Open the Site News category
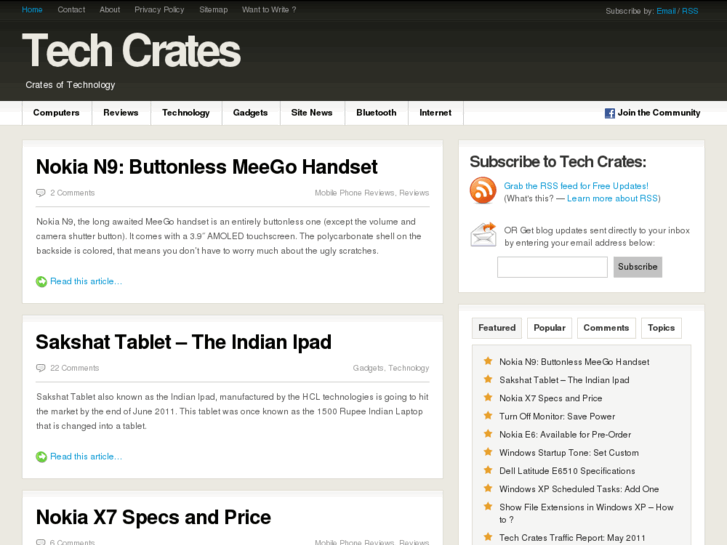Viewport: 727px width, 545px height. [x=312, y=113]
